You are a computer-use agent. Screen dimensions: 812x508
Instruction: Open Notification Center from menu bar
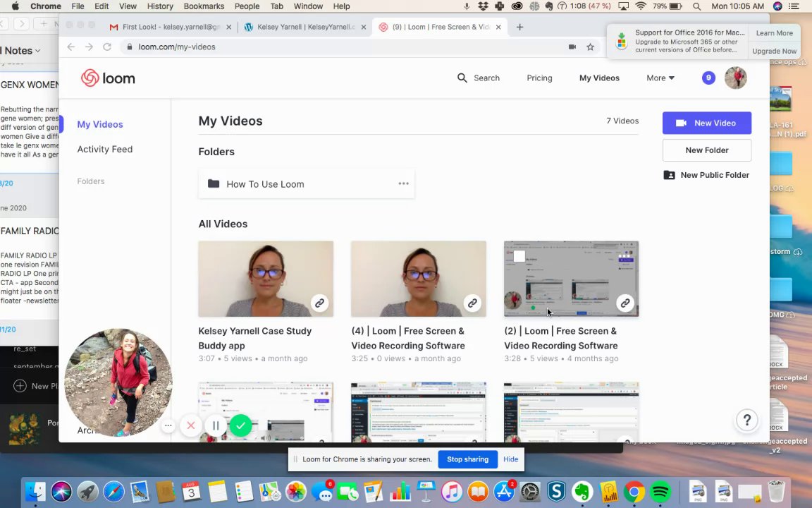pyautogui.click(x=794, y=6)
